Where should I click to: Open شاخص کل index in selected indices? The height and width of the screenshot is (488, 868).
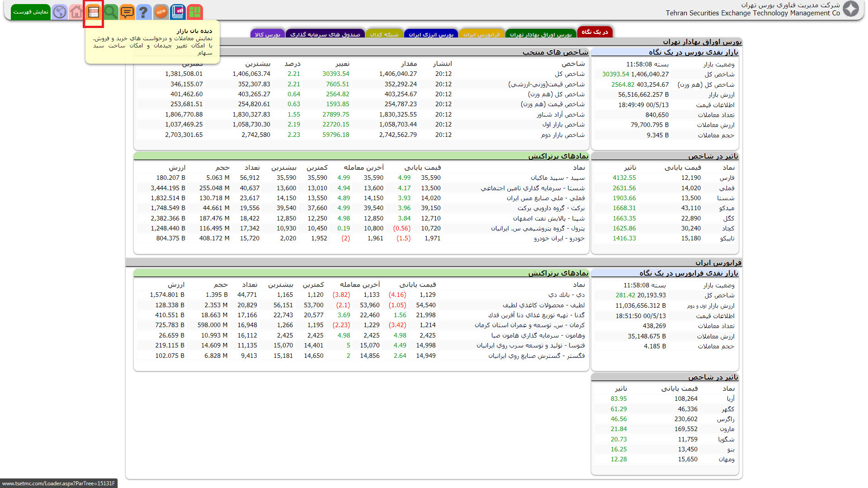coord(570,74)
